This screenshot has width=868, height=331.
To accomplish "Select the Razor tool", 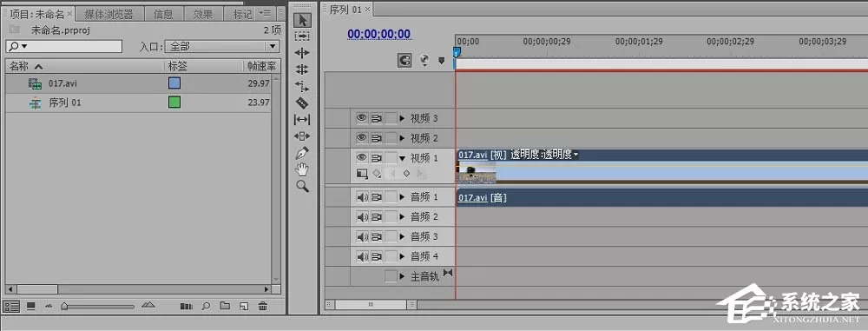I will point(302,103).
